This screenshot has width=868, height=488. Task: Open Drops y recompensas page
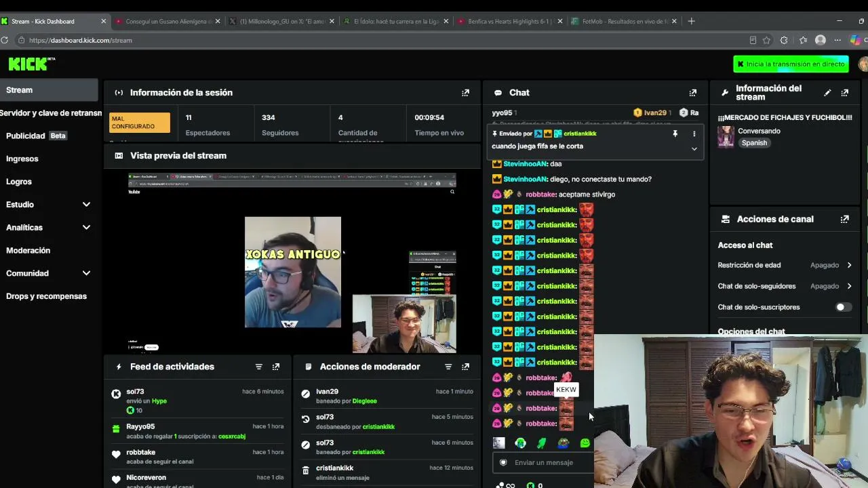(46, 296)
